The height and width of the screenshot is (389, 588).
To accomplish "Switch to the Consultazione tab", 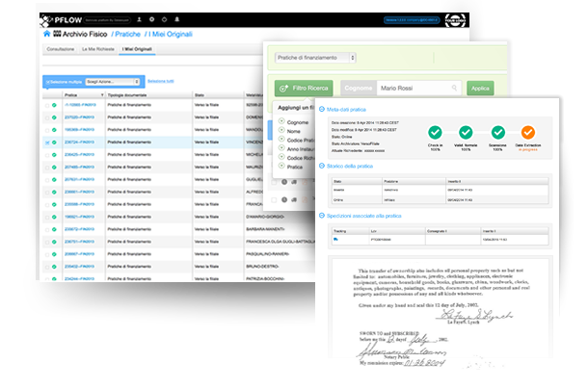I will 60,48.
